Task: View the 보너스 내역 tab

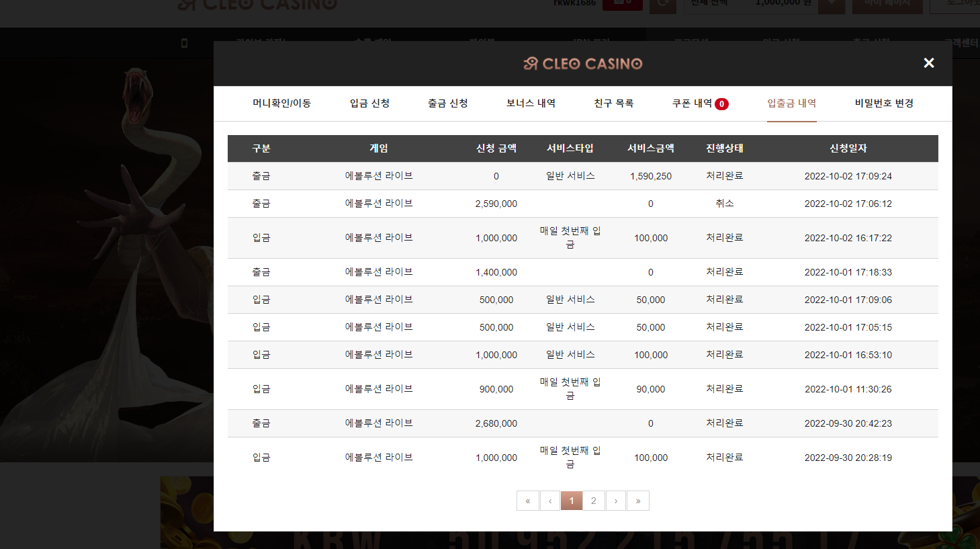Action: [x=531, y=103]
